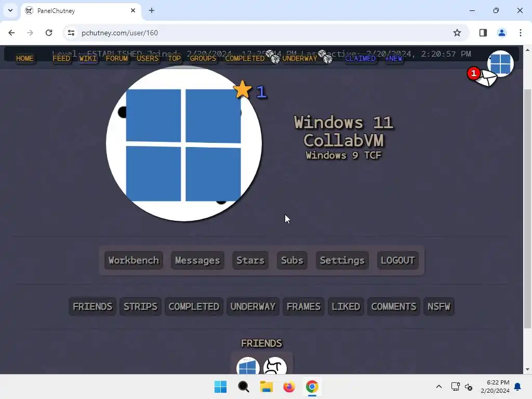The height and width of the screenshot is (399, 532).
Task: Click Chrome icon in taskbar
Action: pyautogui.click(x=312, y=387)
